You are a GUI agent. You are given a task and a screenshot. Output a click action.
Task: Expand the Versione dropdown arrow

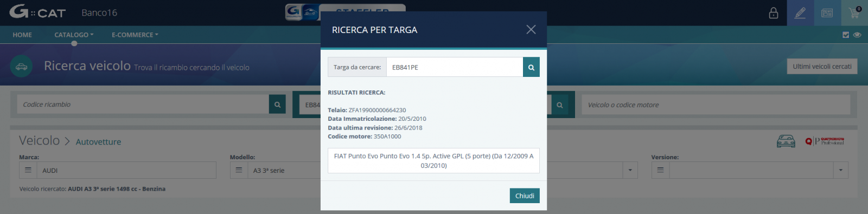click(840, 170)
